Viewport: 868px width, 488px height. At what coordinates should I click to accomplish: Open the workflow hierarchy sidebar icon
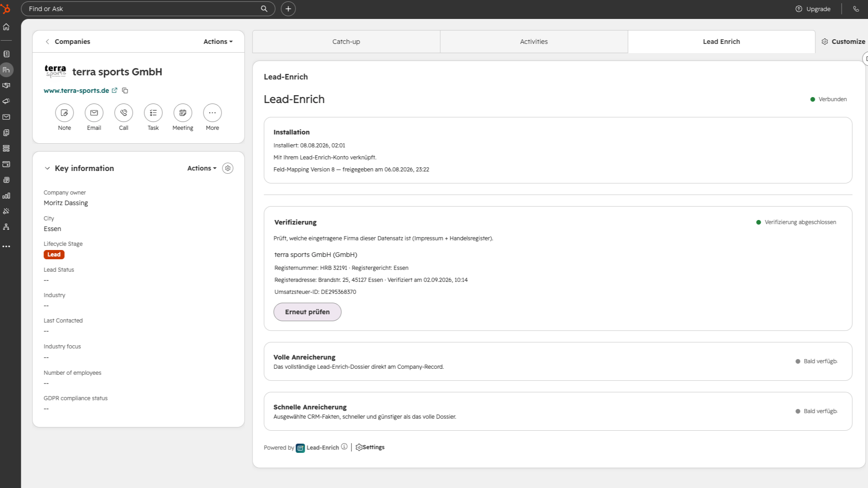coord(6,227)
